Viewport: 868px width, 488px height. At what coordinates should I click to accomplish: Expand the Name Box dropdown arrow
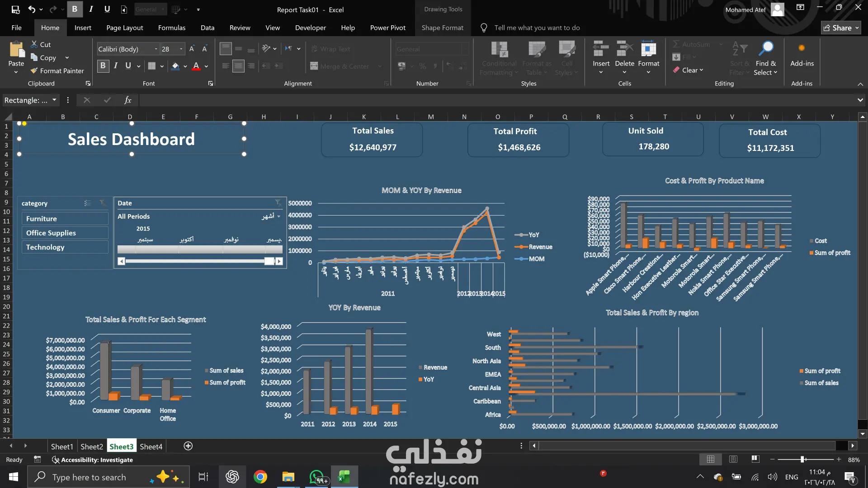54,100
